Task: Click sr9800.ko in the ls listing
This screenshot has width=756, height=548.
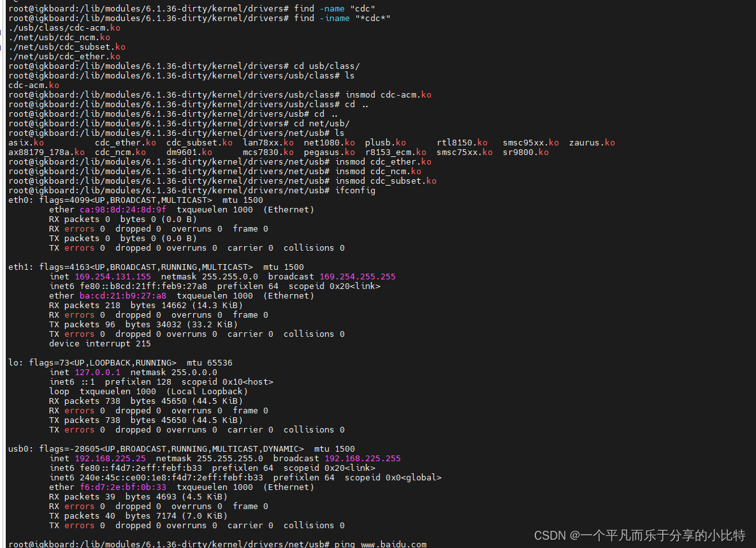Action: [x=525, y=152]
